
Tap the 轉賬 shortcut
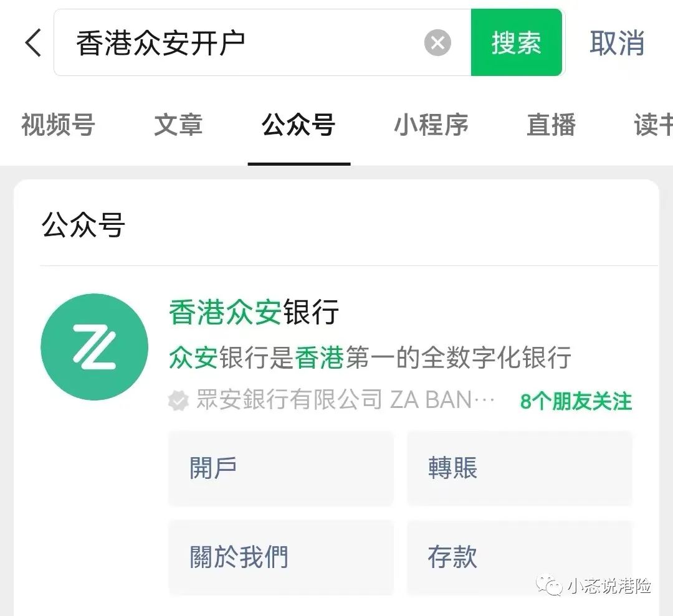coord(519,468)
